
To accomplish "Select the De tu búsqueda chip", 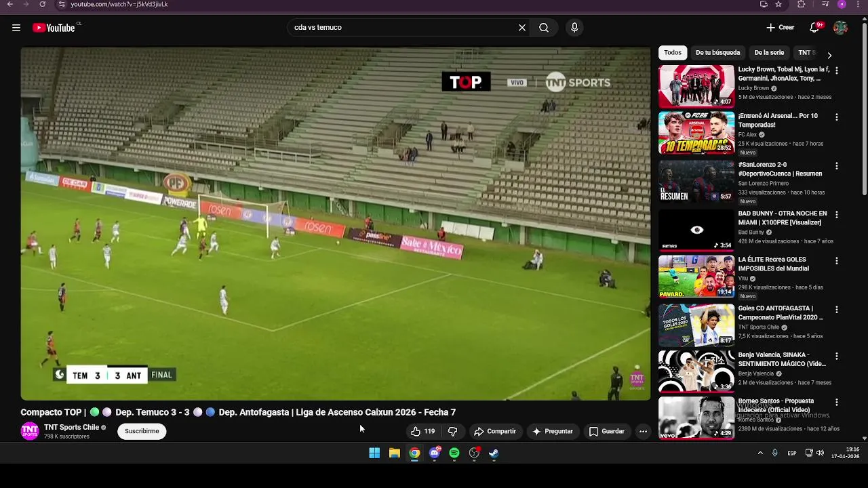I will click(717, 53).
